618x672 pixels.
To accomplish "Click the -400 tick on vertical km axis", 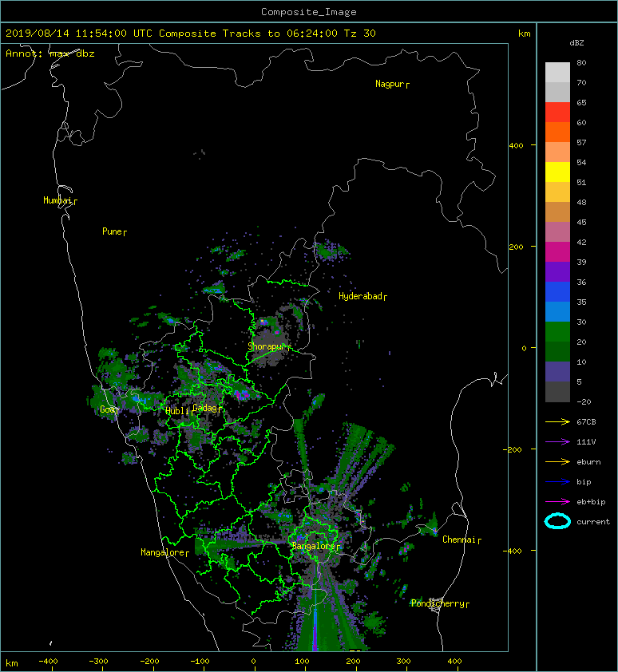I will [x=513, y=551].
